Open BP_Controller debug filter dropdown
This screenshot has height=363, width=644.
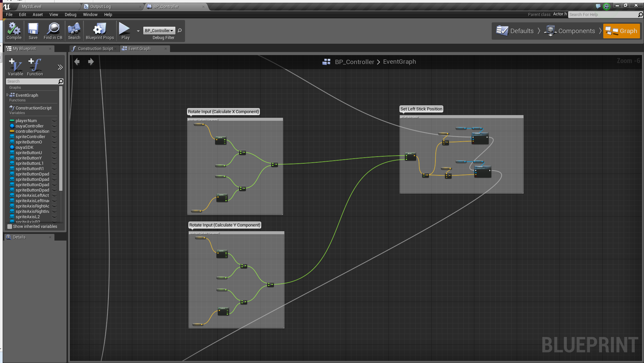click(x=159, y=31)
